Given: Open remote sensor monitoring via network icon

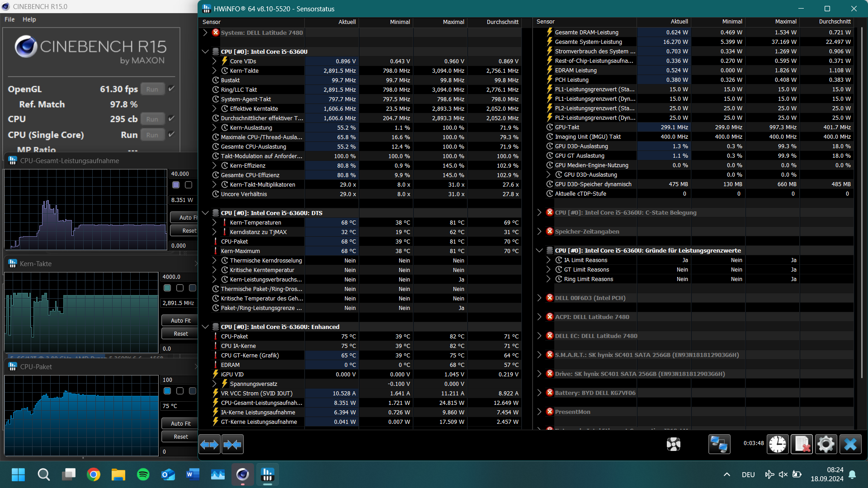Looking at the screenshot, I should [719, 444].
